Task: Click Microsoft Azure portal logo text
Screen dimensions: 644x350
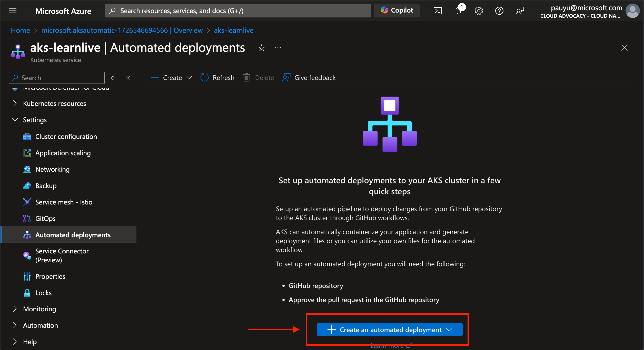Action: [63, 11]
